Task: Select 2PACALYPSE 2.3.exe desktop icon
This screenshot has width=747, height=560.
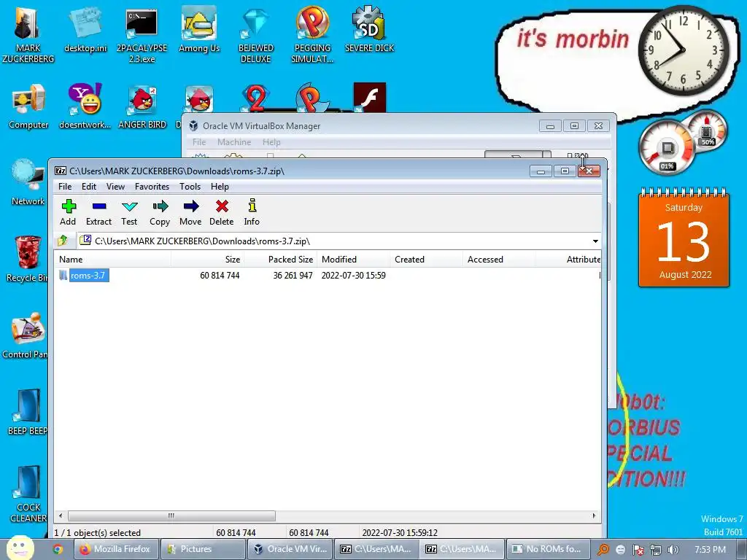Action: pyautogui.click(x=142, y=34)
